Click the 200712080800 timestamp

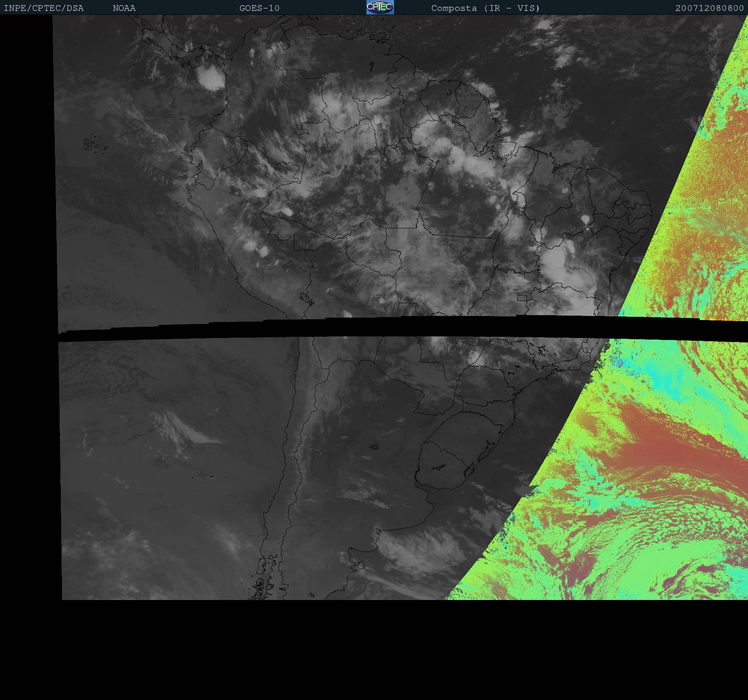[x=710, y=8]
